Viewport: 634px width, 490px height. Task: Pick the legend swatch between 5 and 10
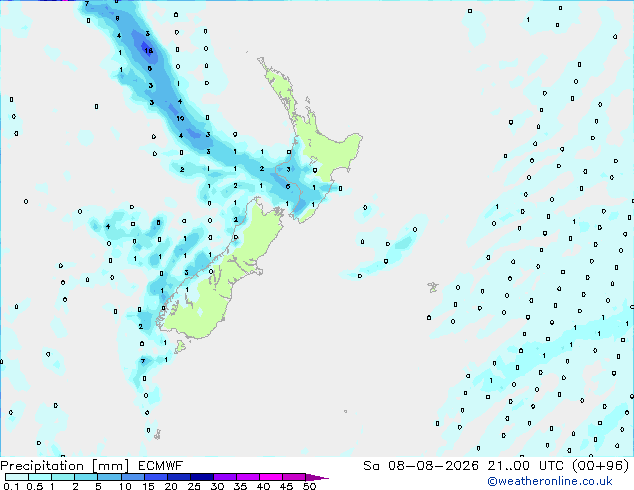109,477
